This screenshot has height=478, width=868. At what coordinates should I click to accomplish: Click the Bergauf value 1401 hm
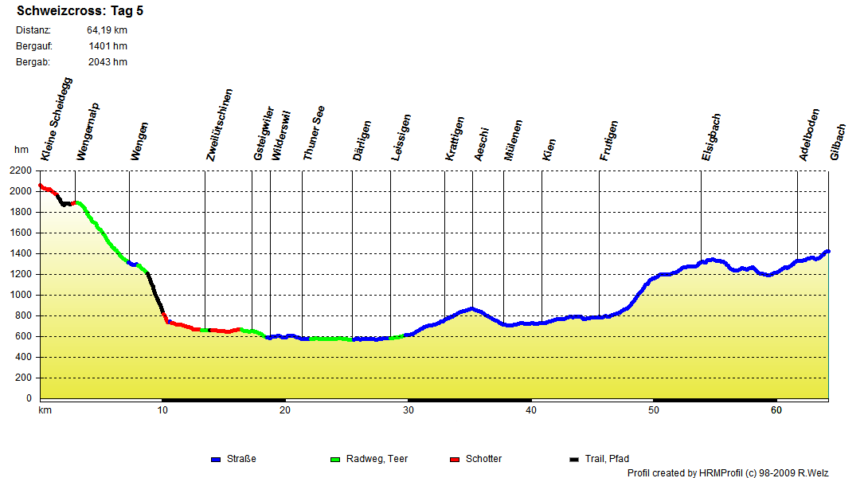coord(108,46)
